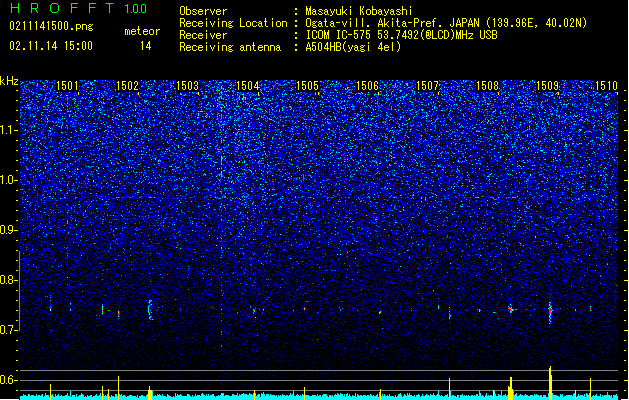
Task: Click the Ogata-vill. Akita-Pref. JAPAN location text
Action: 446,23
